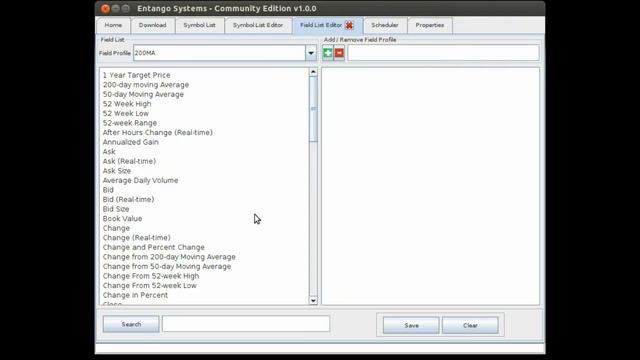Switch to the Scheduler tab
Image resolution: width=640 pixels, height=360 pixels.
(x=385, y=25)
